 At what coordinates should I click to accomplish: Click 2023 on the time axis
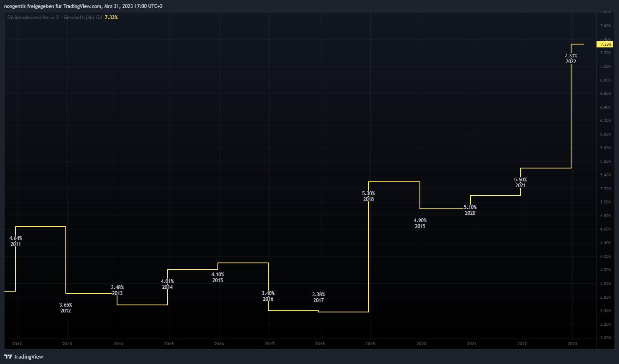[x=572, y=344]
